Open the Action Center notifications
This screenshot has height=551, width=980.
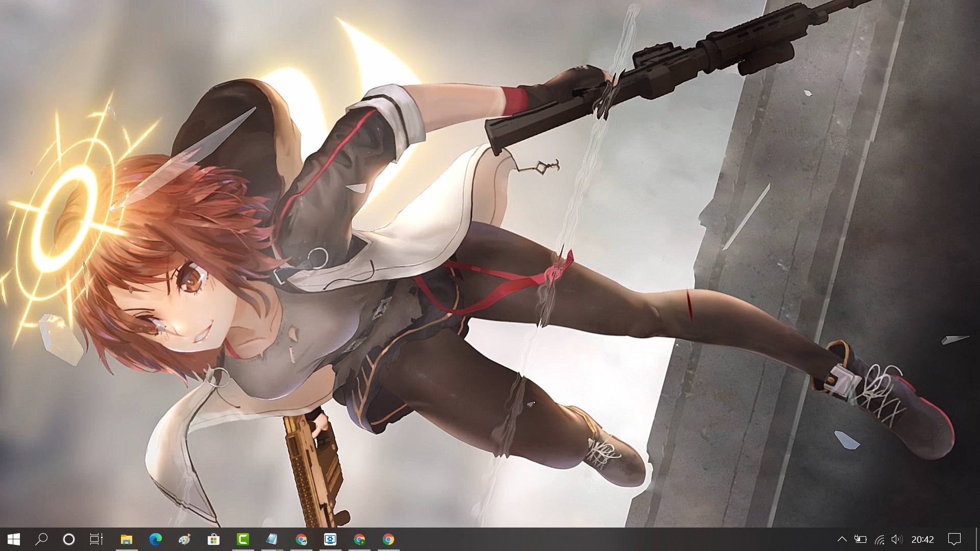tap(953, 539)
